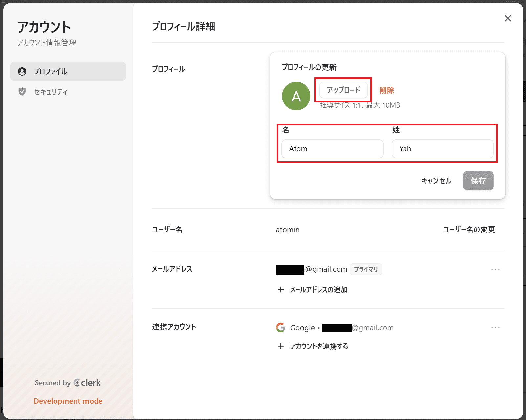Click the plus icon beside アカウントを連携する
The height and width of the screenshot is (420, 526).
[x=281, y=346]
